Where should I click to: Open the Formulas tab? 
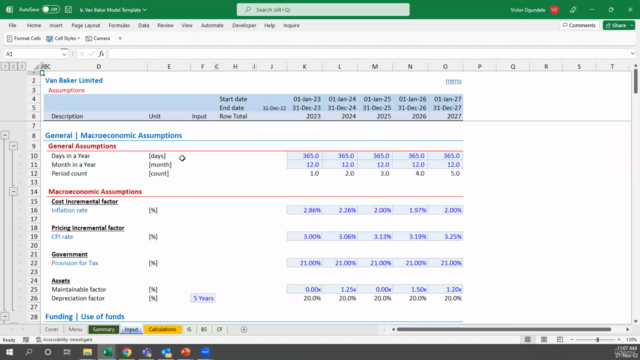pyautogui.click(x=119, y=25)
